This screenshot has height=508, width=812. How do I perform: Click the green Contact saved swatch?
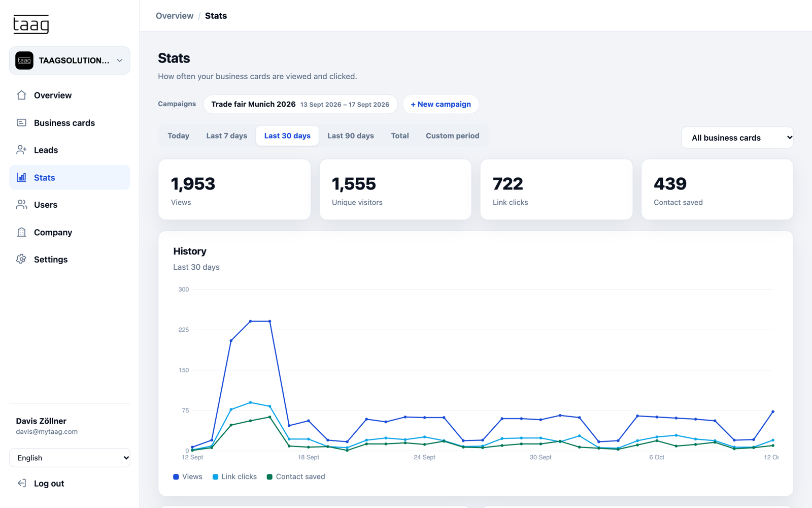[269, 477]
